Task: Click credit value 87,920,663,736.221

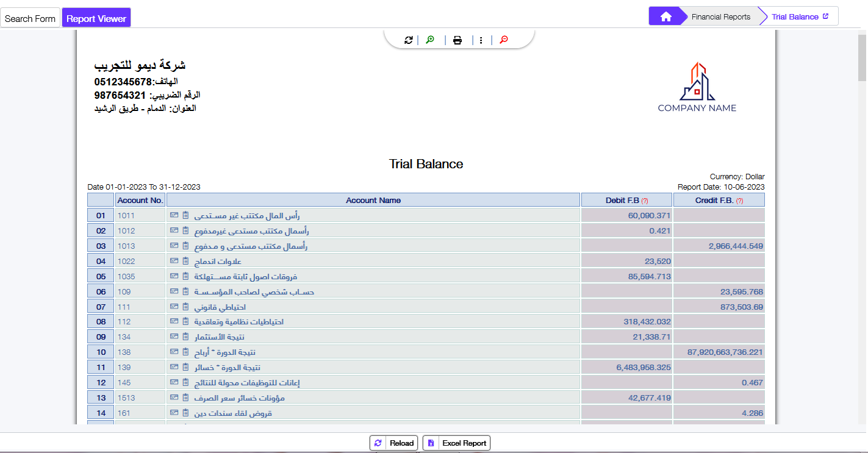Action: tap(725, 352)
